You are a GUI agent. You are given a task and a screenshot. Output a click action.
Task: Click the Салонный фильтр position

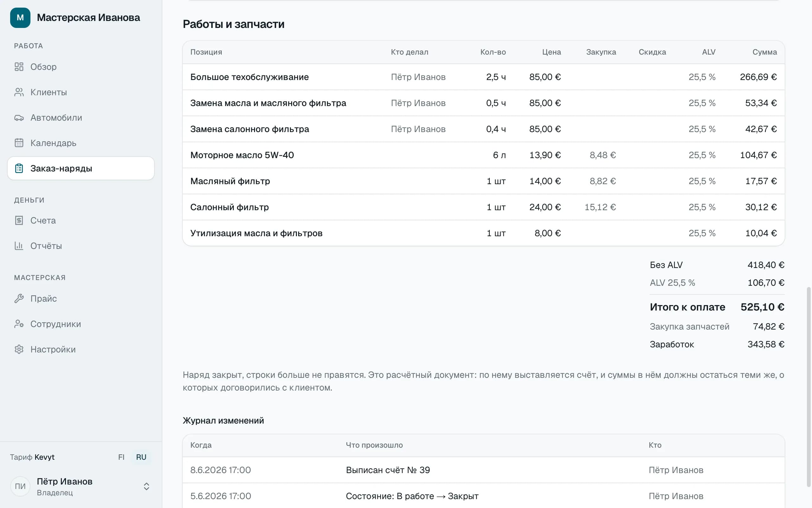(x=230, y=207)
